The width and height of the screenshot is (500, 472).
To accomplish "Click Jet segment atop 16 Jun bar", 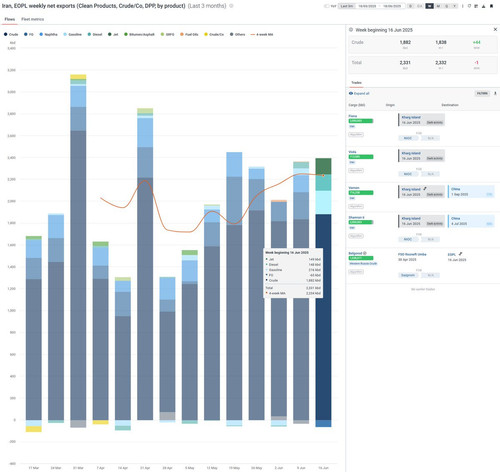I will click(323, 166).
